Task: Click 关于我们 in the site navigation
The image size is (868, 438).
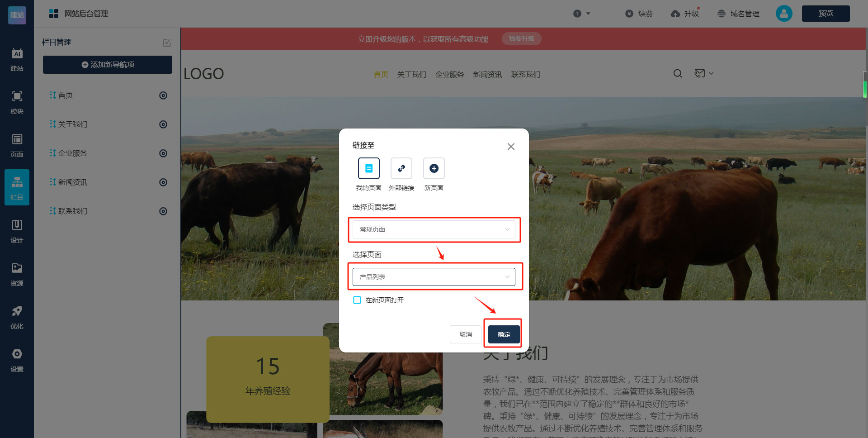Action: [411, 74]
